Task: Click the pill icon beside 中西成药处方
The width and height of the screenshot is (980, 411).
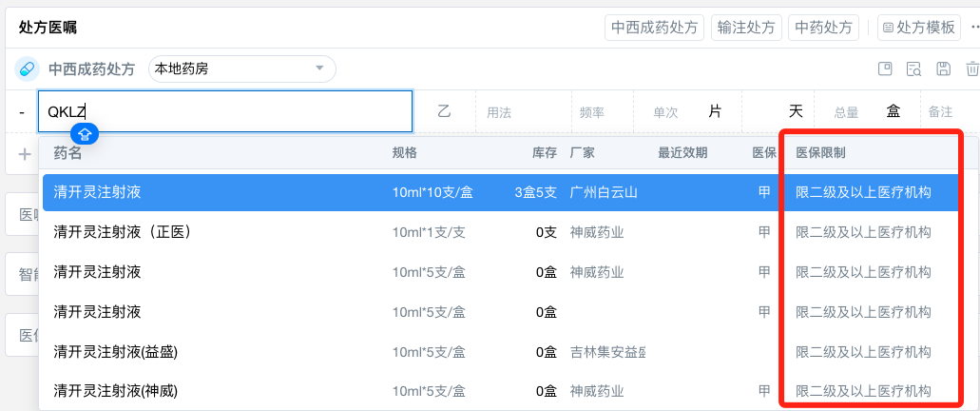Action: click(x=27, y=68)
